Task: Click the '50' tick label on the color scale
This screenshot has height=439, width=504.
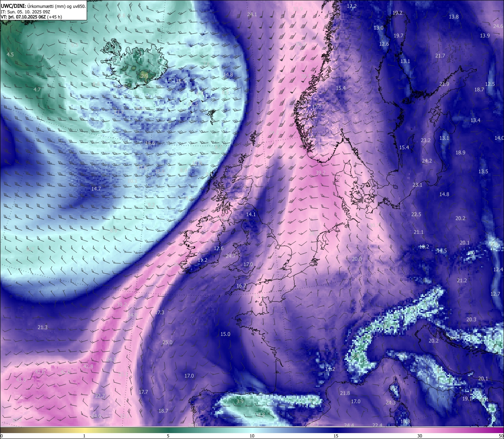Action: (x=501, y=436)
